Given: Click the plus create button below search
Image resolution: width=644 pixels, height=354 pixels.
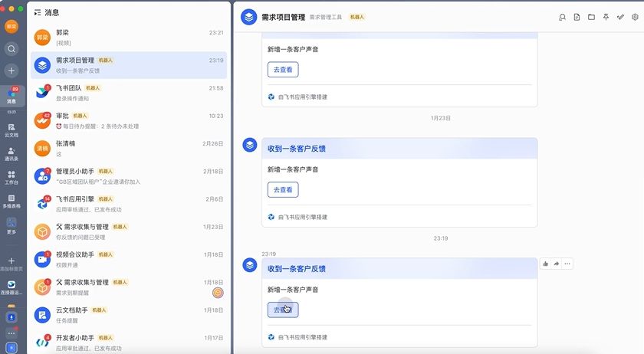Looking at the screenshot, I should 11,70.
